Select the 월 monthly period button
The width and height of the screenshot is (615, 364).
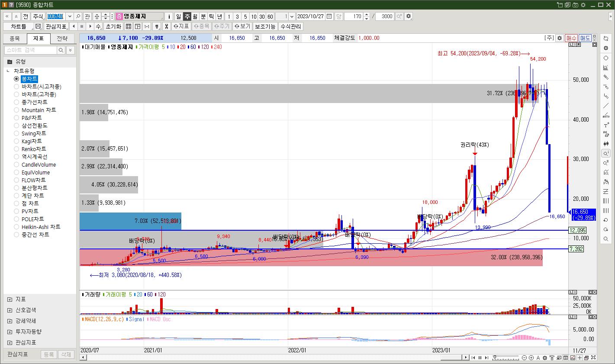click(195, 16)
